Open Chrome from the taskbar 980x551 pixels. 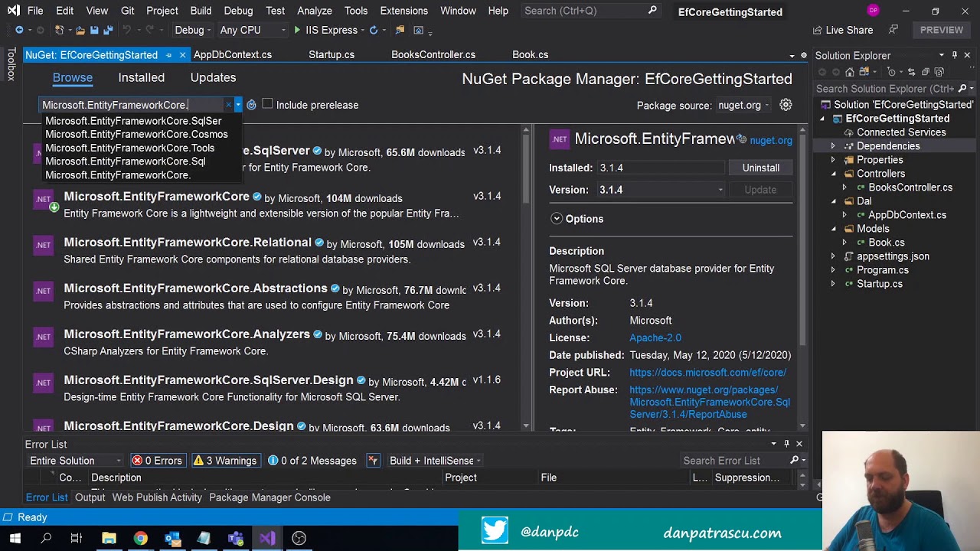tap(140, 538)
